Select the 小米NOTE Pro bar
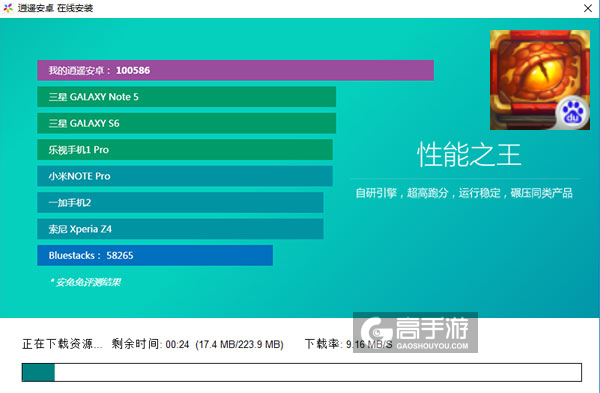 (185, 176)
